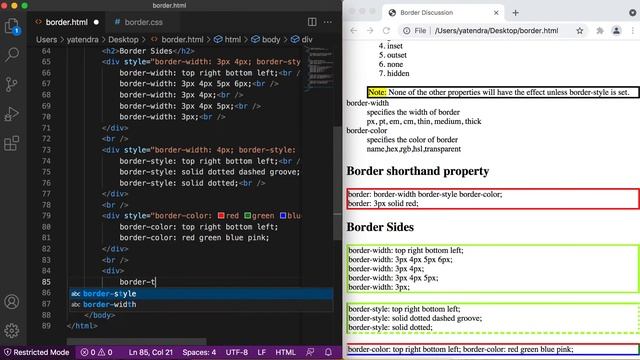Open the Search view in activity bar

[11, 54]
